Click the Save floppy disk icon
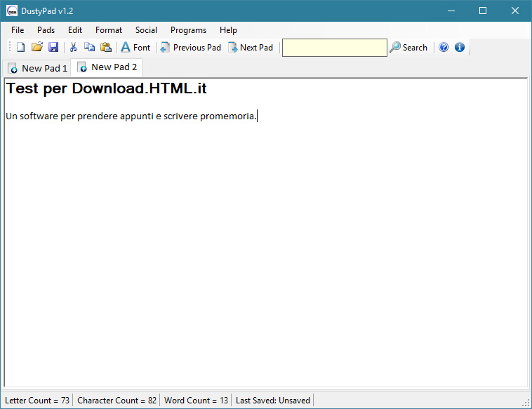The width and height of the screenshot is (532, 409). click(x=53, y=48)
